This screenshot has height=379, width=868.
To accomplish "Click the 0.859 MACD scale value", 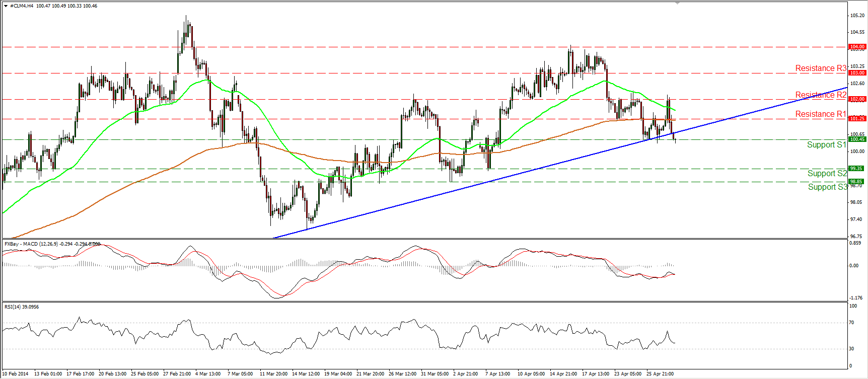I will click(855, 243).
